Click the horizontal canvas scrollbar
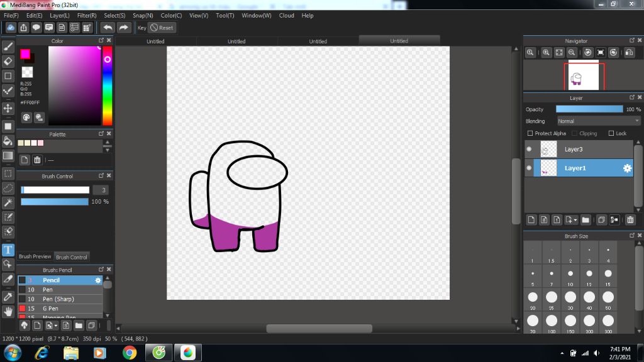This screenshot has width=644, height=362. click(319, 328)
